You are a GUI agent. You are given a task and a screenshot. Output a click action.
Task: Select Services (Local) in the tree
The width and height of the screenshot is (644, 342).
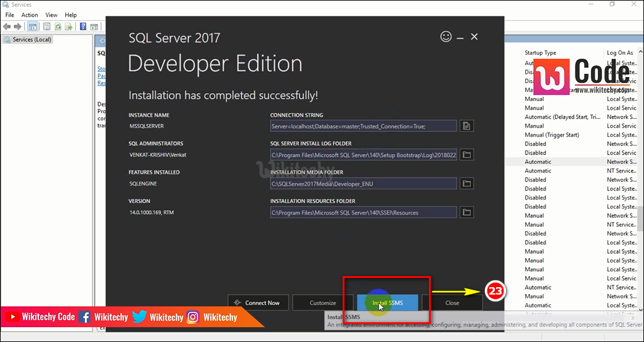(x=32, y=39)
